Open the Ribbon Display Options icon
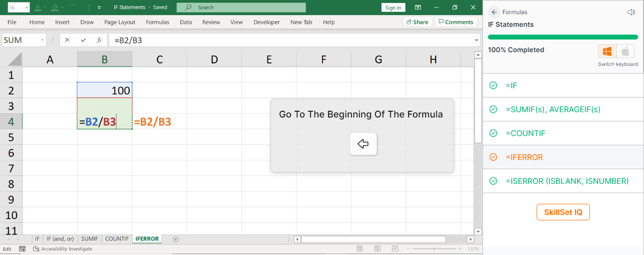This screenshot has width=644, height=255. coord(418,7)
